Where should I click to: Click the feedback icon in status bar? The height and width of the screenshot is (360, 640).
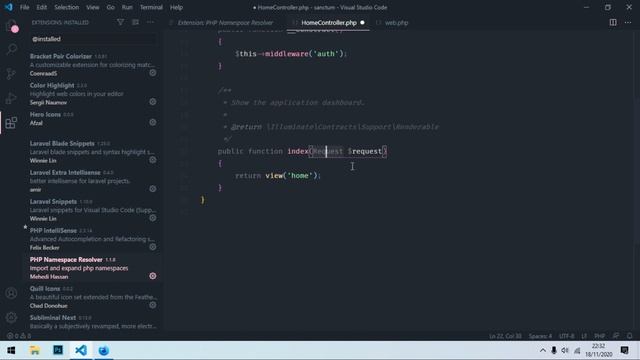coord(616,336)
